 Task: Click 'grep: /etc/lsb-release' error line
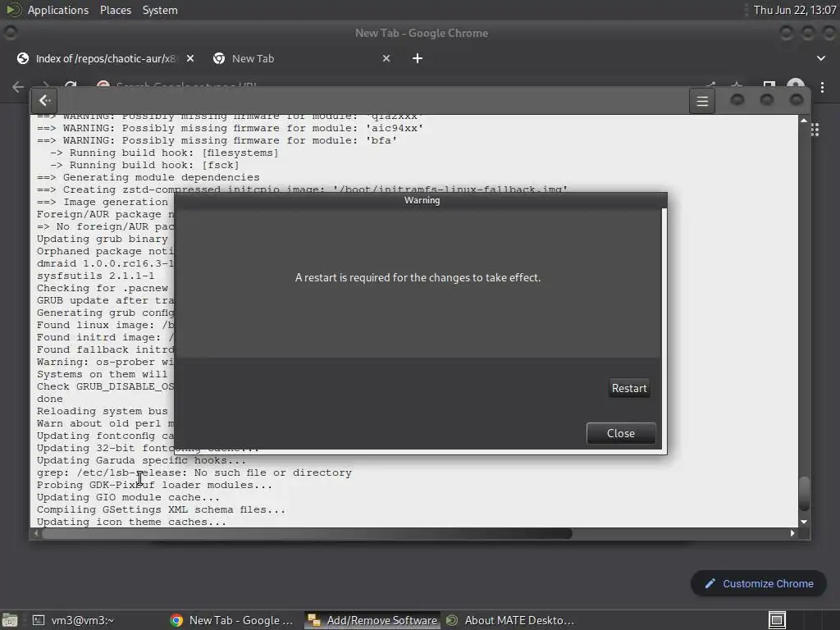tap(194, 472)
